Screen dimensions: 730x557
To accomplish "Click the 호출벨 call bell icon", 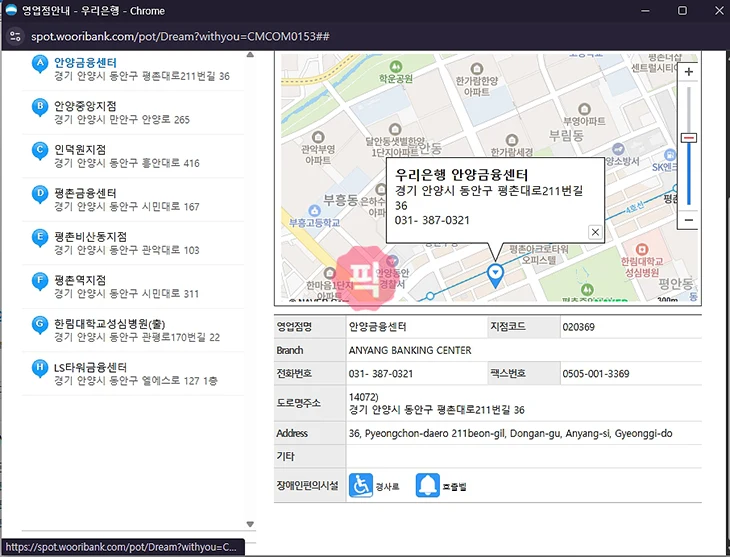I will click(427, 486).
